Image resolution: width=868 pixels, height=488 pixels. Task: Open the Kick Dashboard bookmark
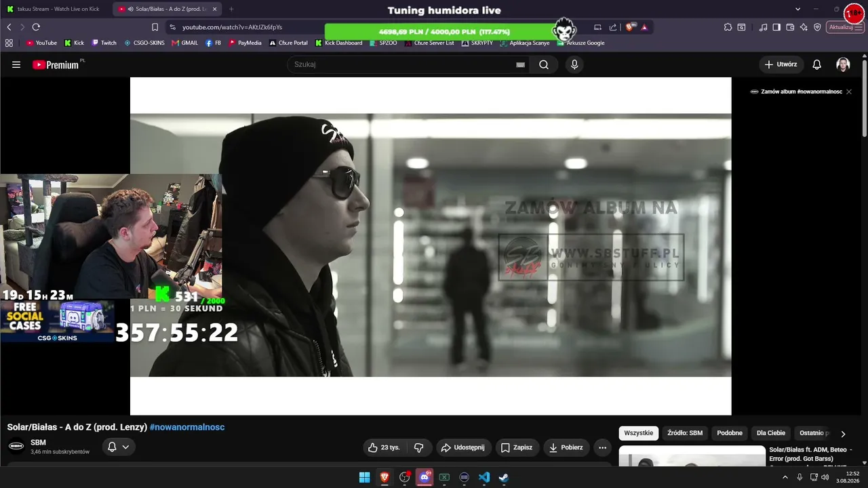click(x=338, y=43)
